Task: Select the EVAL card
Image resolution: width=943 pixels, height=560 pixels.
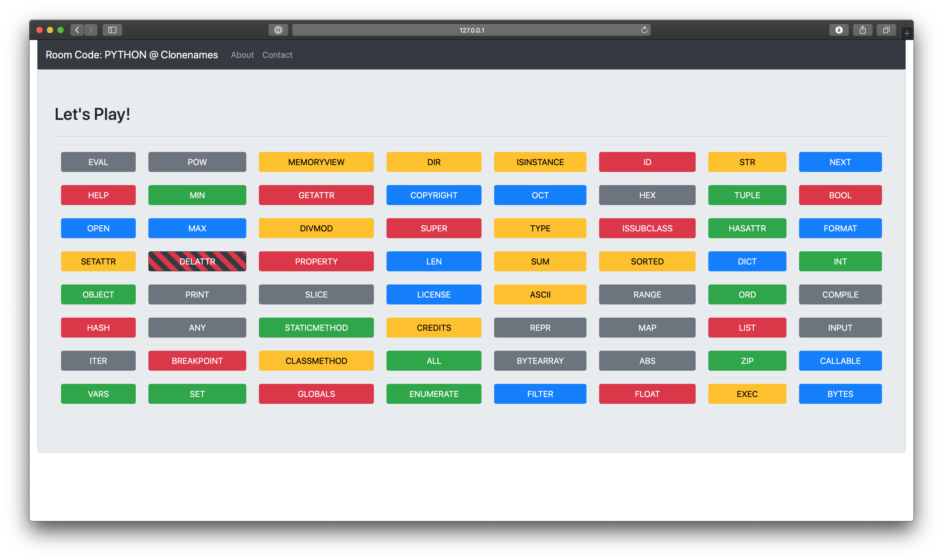Action: point(98,162)
